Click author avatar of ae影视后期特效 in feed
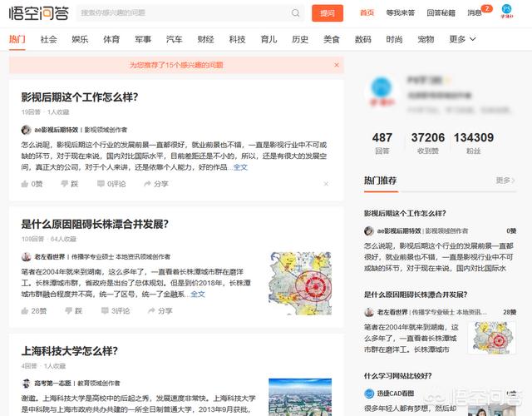The image size is (532, 416). pos(26,130)
